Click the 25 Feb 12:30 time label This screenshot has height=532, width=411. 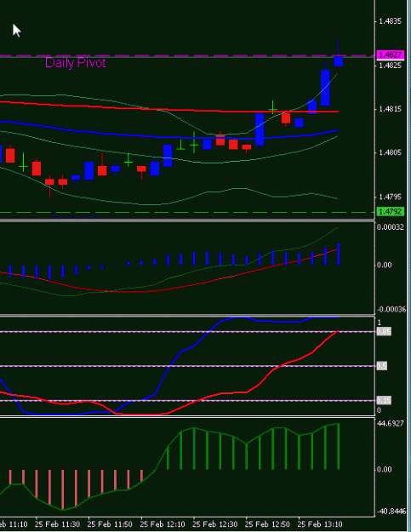pyautogui.click(x=215, y=524)
